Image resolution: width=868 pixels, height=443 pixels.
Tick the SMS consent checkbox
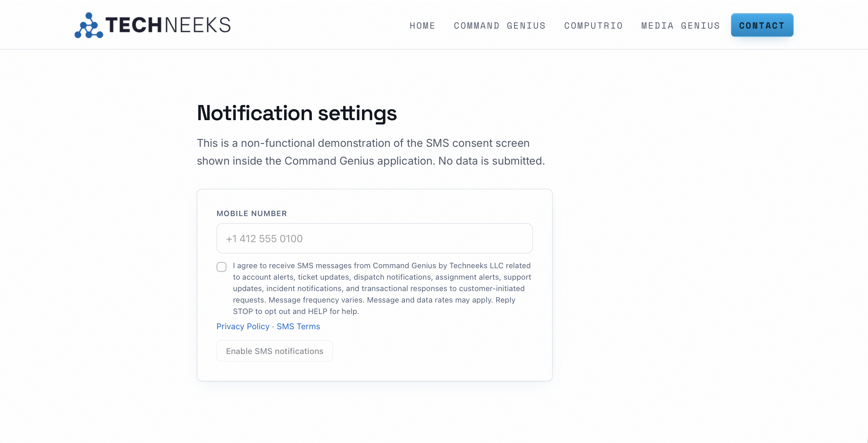[222, 267]
